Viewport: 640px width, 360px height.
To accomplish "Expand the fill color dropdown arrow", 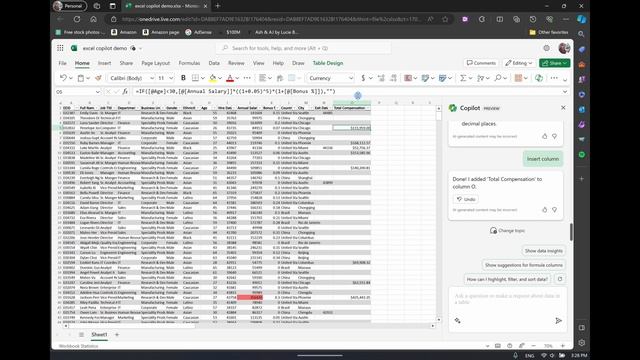I will click(220, 78).
